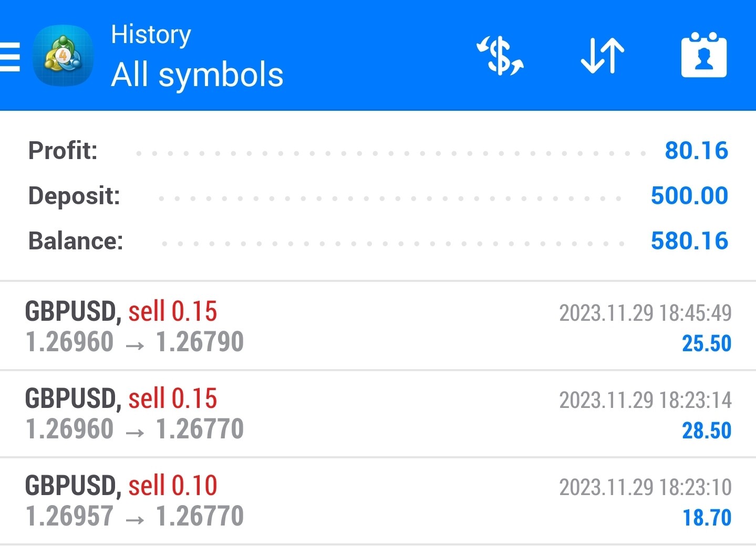Select the Balance 580.16 value
The height and width of the screenshot is (546, 756).
689,241
